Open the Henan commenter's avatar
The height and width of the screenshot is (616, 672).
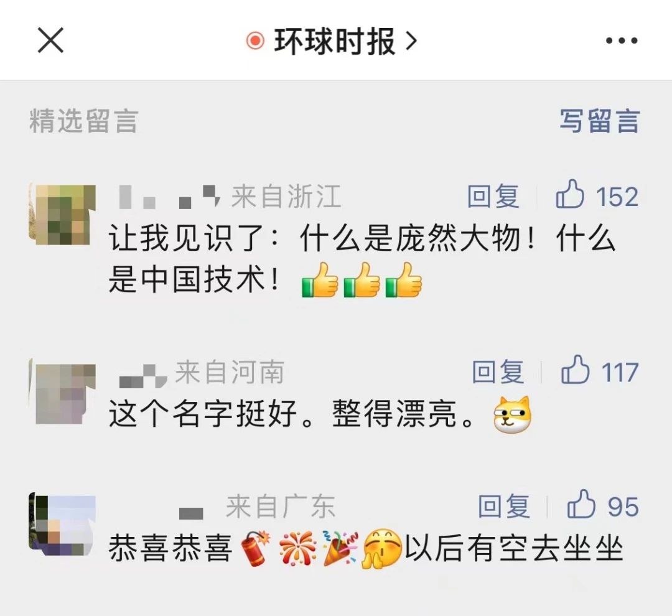(x=62, y=391)
